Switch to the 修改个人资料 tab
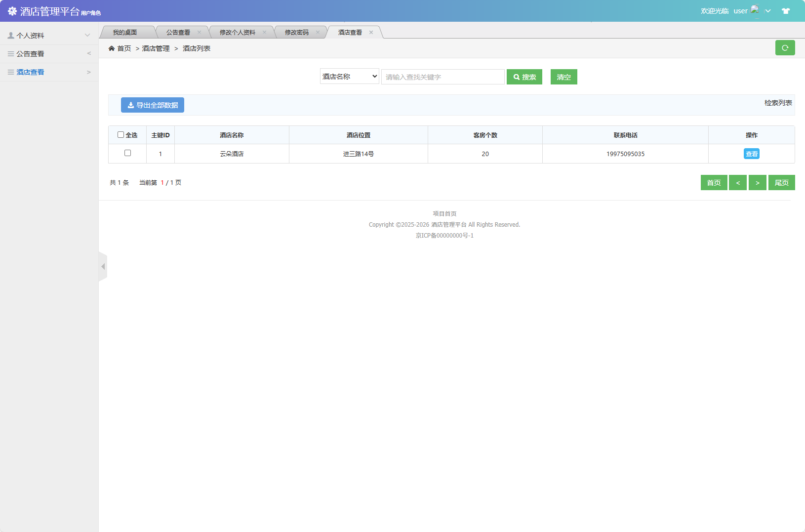805x532 pixels. (238, 33)
